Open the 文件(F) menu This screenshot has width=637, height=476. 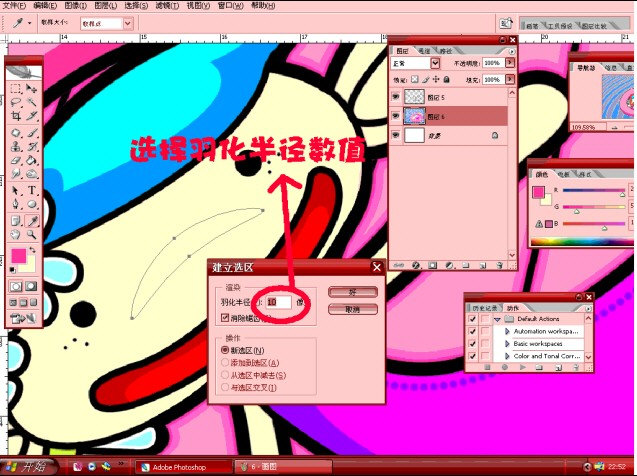(14, 6)
